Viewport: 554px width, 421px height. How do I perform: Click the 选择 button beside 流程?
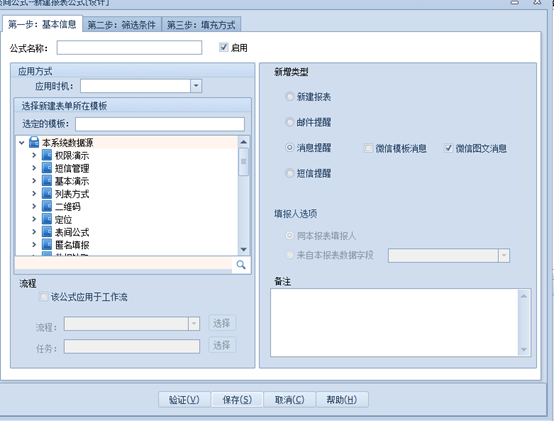point(222,323)
